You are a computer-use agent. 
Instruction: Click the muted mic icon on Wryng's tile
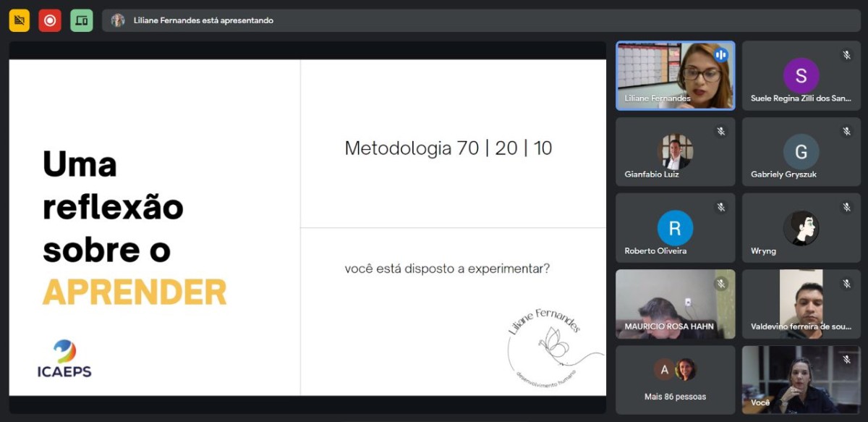click(846, 208)
